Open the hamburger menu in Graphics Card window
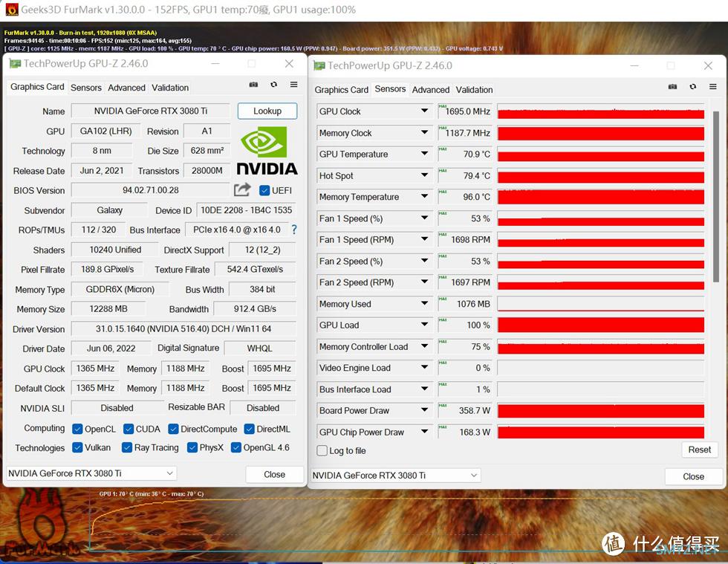728x564 pixels. pyautogui.click(x=294, y=85)
